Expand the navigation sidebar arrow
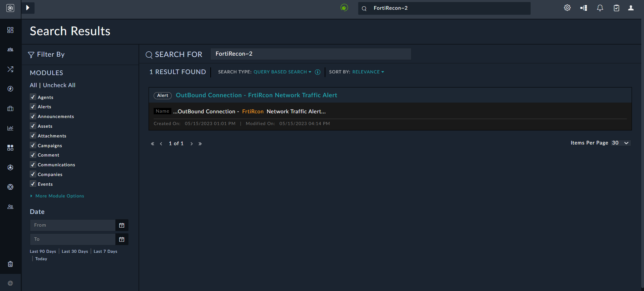644x291 pixels. click(x=28, y=8)
